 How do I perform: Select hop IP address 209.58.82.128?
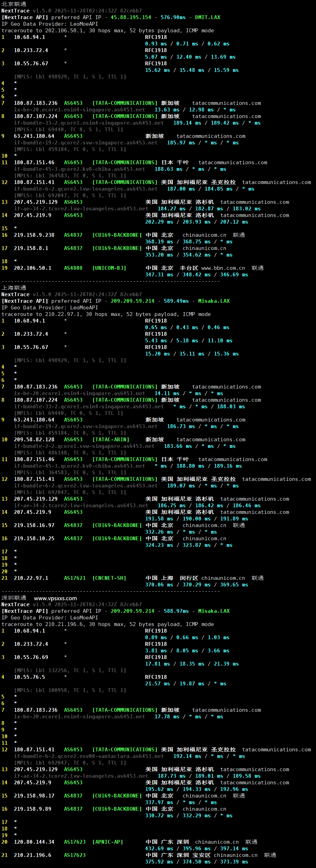(34, 440)
